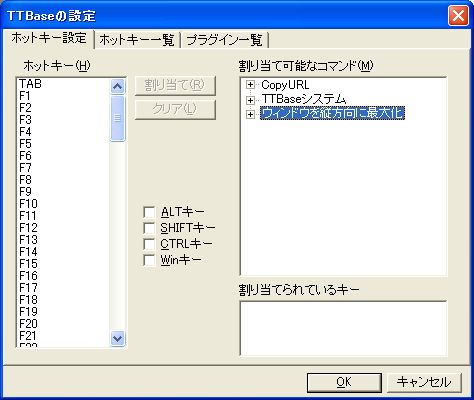Screen dimensions: 474x400
Task: Select ウィンドウを縦方向に最大化 command
Action: point(332,113)
